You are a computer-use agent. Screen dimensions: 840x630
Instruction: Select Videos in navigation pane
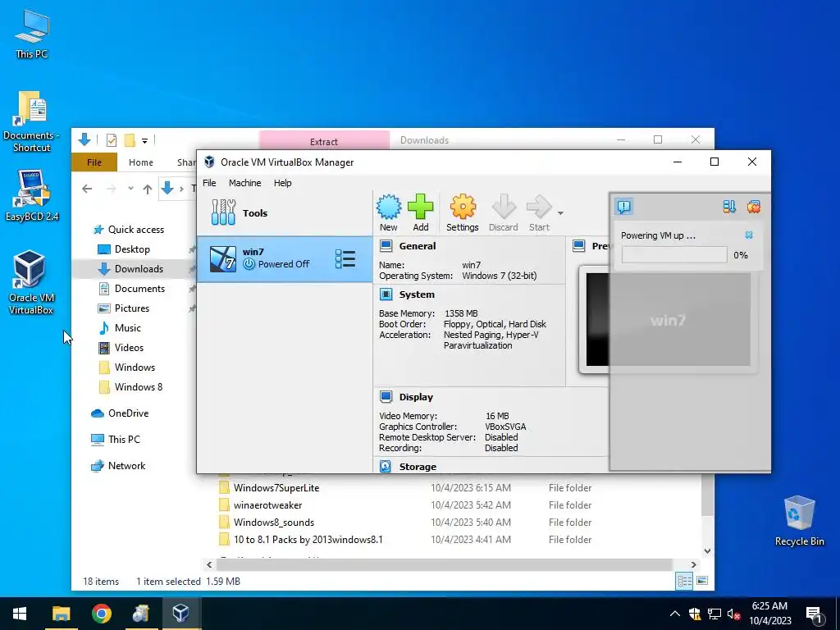[129, 348]
